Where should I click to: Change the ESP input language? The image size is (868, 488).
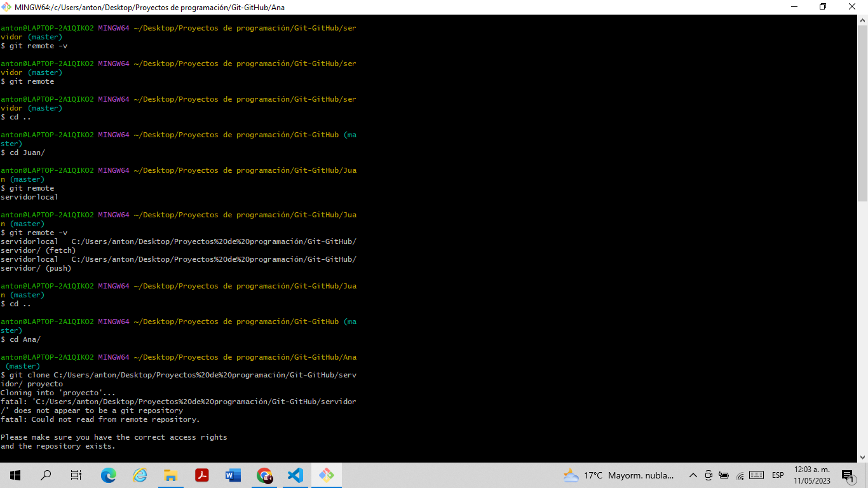(778, 475)
